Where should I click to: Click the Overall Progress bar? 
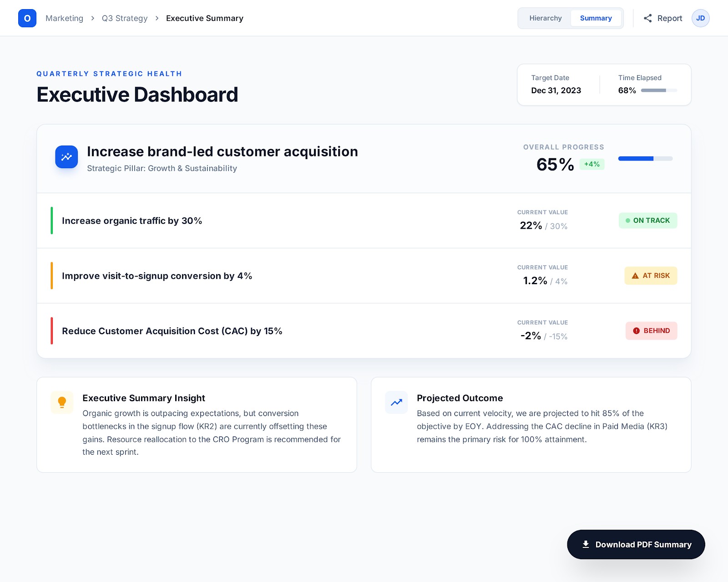pyautogui.click(x=645, y=159)
